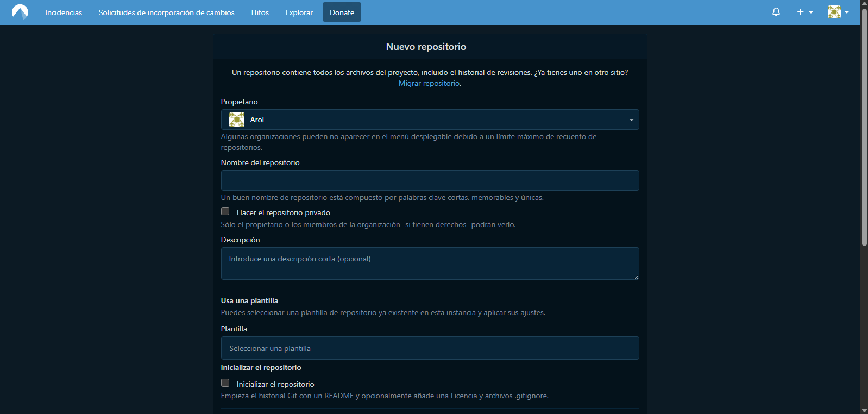
Task: Click the Propietario label
Action: (239, 102)
